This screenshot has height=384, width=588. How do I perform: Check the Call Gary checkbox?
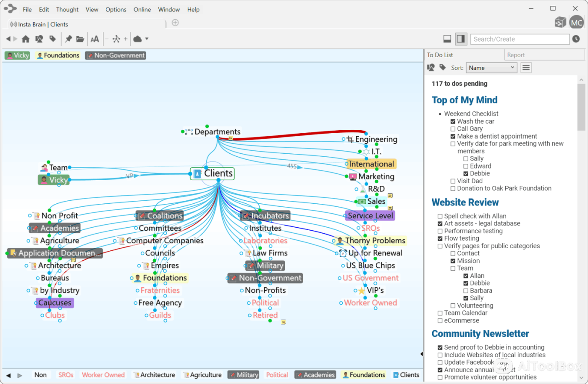click(453, 129)
